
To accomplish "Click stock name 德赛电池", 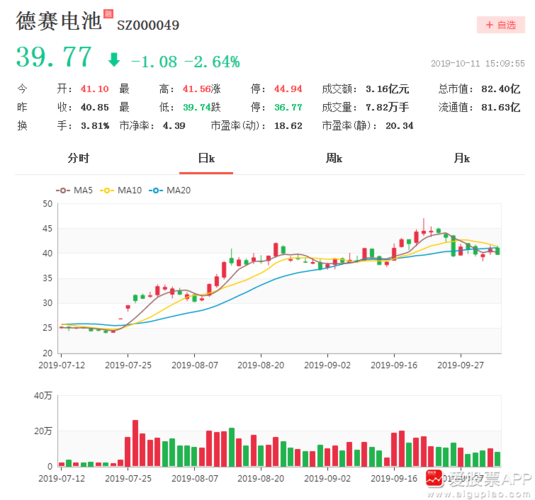I will pyautogui.click(x=59, y=21).
